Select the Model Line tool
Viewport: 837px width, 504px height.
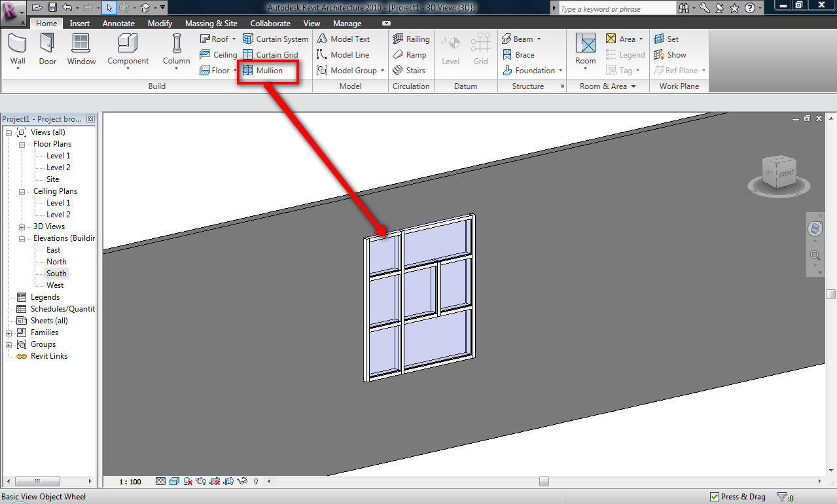pyautogui.click(x=342, y=55)
